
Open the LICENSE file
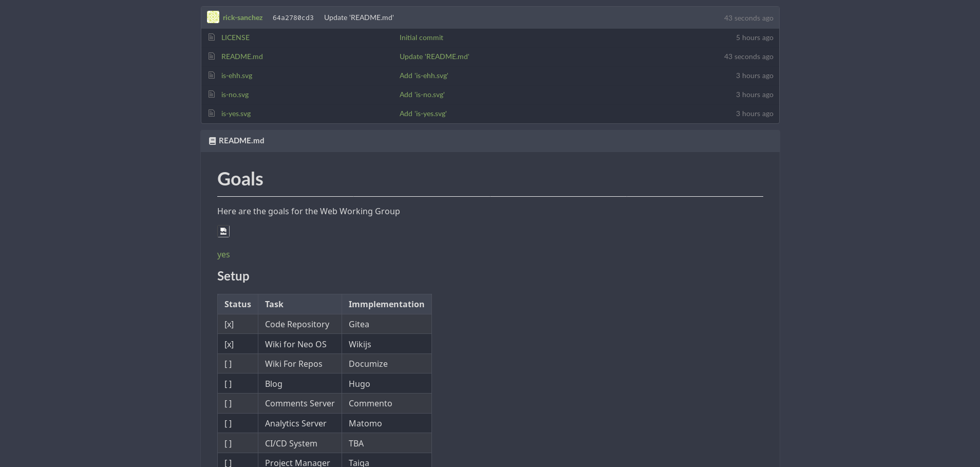point(235,38)
